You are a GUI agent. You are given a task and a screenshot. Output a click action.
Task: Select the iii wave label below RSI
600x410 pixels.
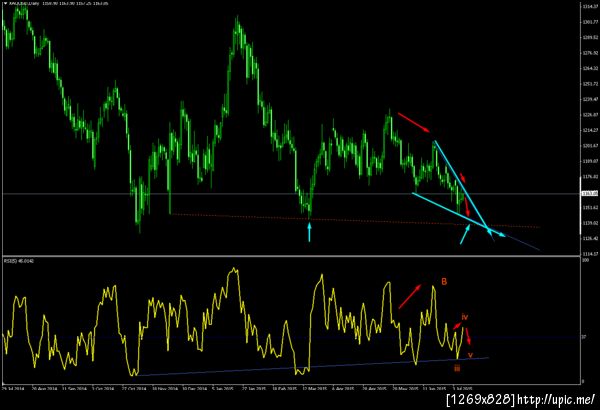coord(457,368)
